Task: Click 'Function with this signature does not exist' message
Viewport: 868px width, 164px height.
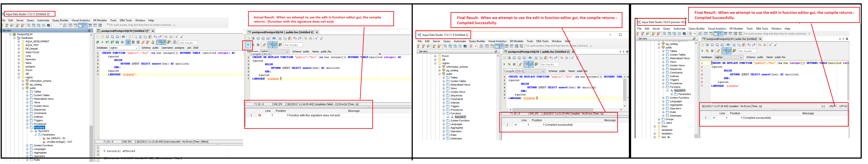Action: coord(314,115)
